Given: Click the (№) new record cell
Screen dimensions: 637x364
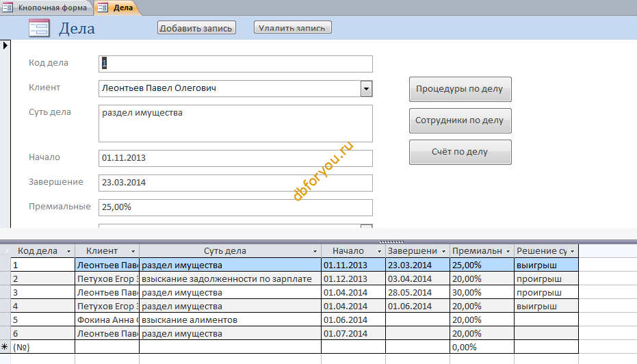Looking at the screenshot, I should click(x=42, y=347).
